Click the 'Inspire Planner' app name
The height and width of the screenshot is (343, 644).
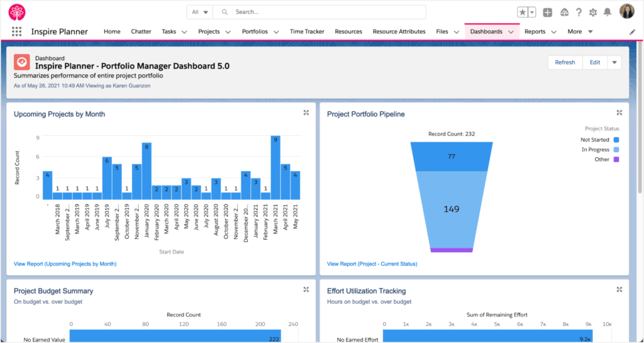pyautogui.click(x=60, y=31)
